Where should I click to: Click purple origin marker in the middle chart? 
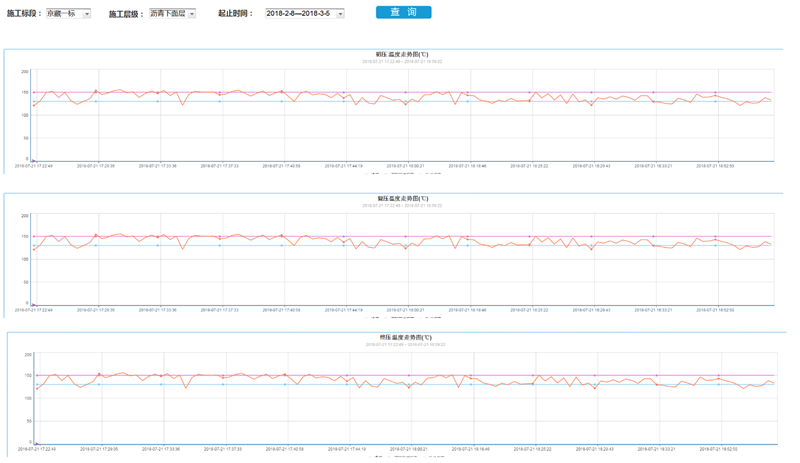coord(33,304)
